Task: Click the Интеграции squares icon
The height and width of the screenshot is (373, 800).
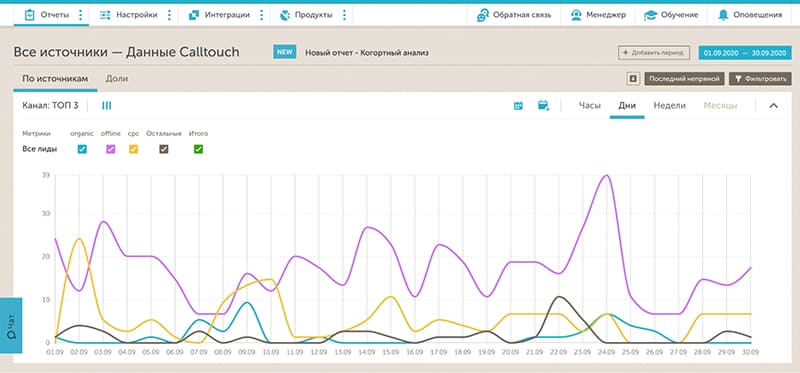Action: 194,15
